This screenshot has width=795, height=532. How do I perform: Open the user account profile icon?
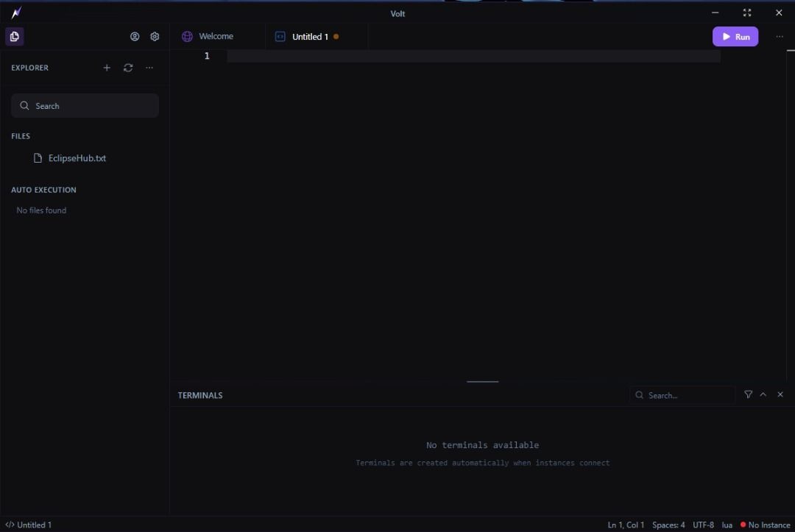135,37
